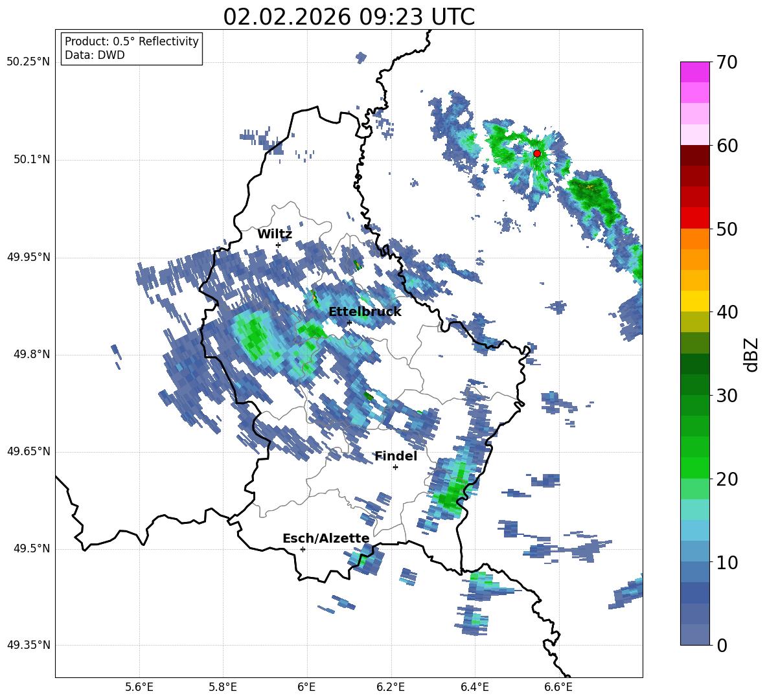Image resolution: width=767 pixels, height=700 pixels.
Task: Click the 0 tick on the colorbar
Action: [x=722, y=645]
